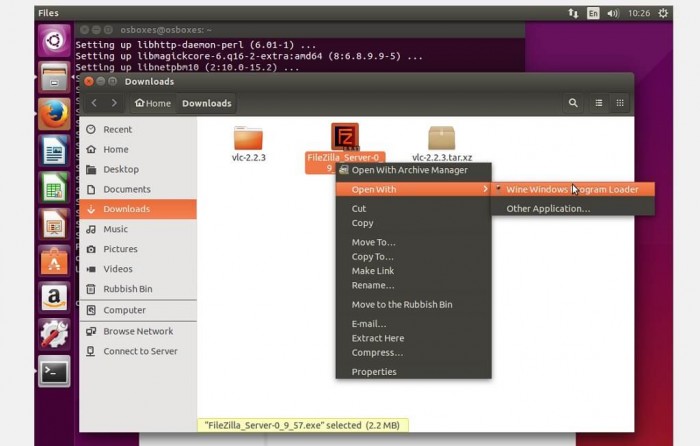This screenshot has height=446, width=700.
Task: Go to the Home breadcrumb
Action: (153, 103)
